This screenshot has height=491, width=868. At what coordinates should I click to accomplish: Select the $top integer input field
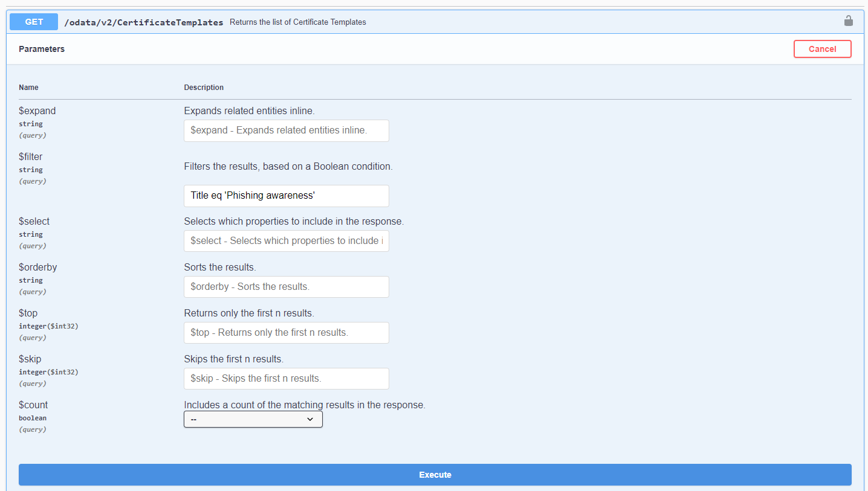pos(286,333)
